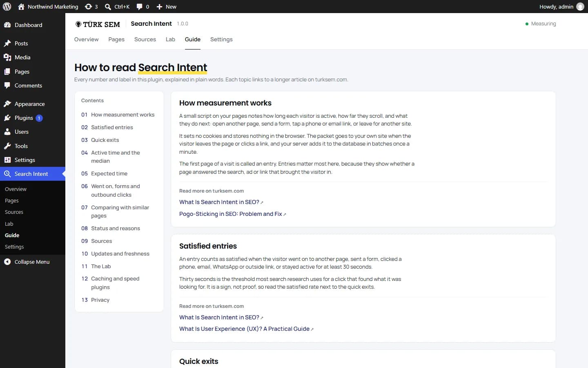Click the Plugins plug icon

click(x=7, y=118)
